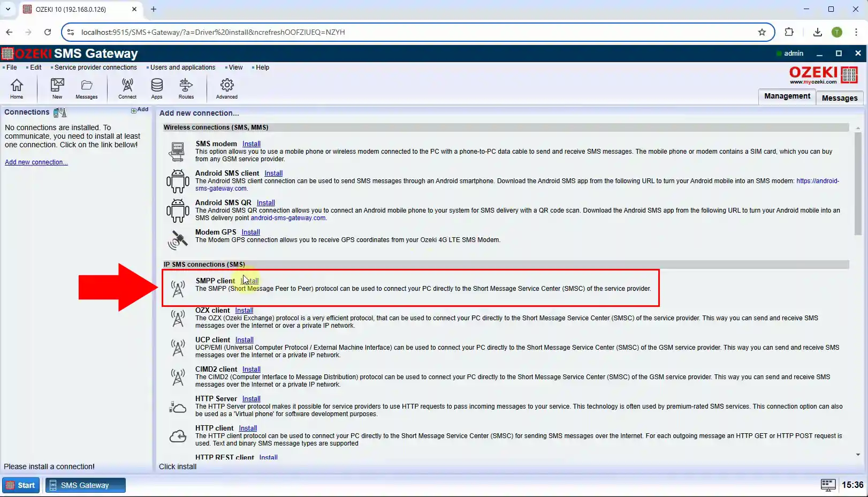Open browser downloads icon
The width and height of the screenshot is (868, 497).
point(817,32)
